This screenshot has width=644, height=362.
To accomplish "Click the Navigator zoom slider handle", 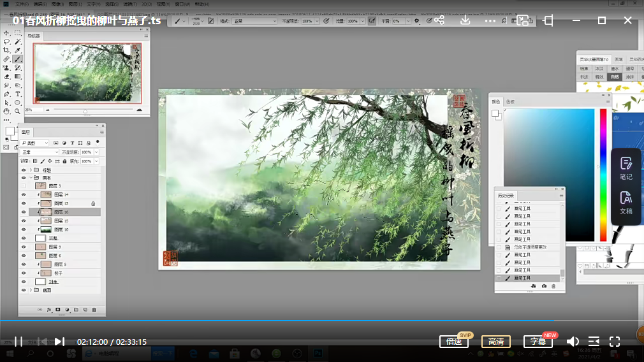I will pos(85,112).
